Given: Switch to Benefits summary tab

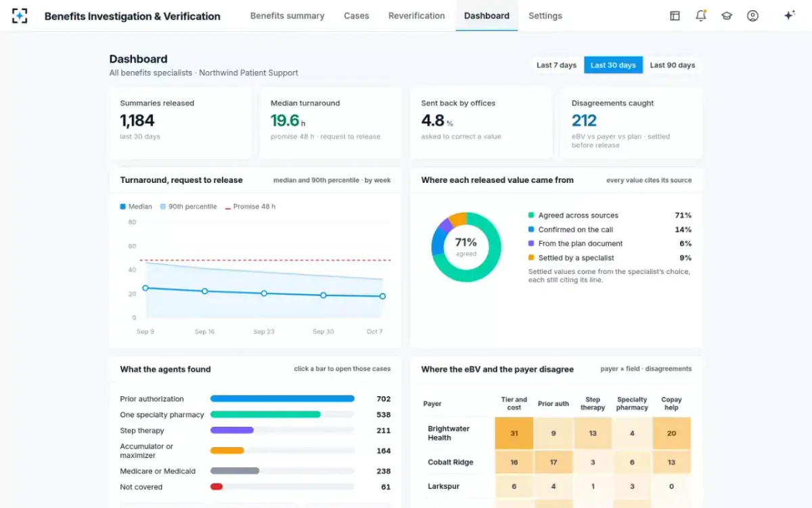Looking at the screenshot, I should click(x=287, y=16).
